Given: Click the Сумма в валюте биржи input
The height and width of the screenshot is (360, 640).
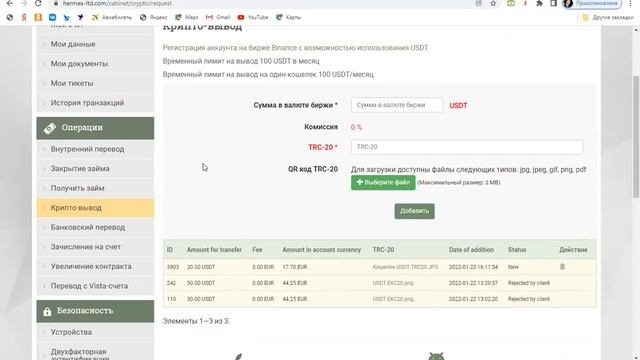Looking at the screenshot, I should (x=397, y=105).
